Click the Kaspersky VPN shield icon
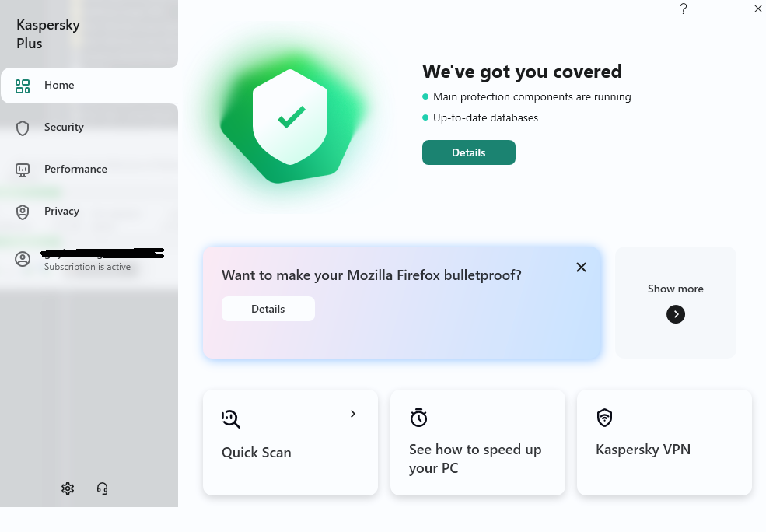Viewport: 766px width, 532px height. tap(604, 418)
